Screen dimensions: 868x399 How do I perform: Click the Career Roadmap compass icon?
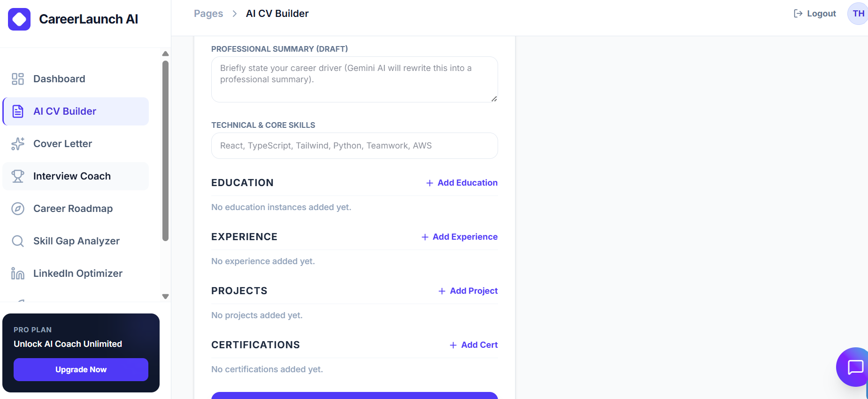[18, 209]
